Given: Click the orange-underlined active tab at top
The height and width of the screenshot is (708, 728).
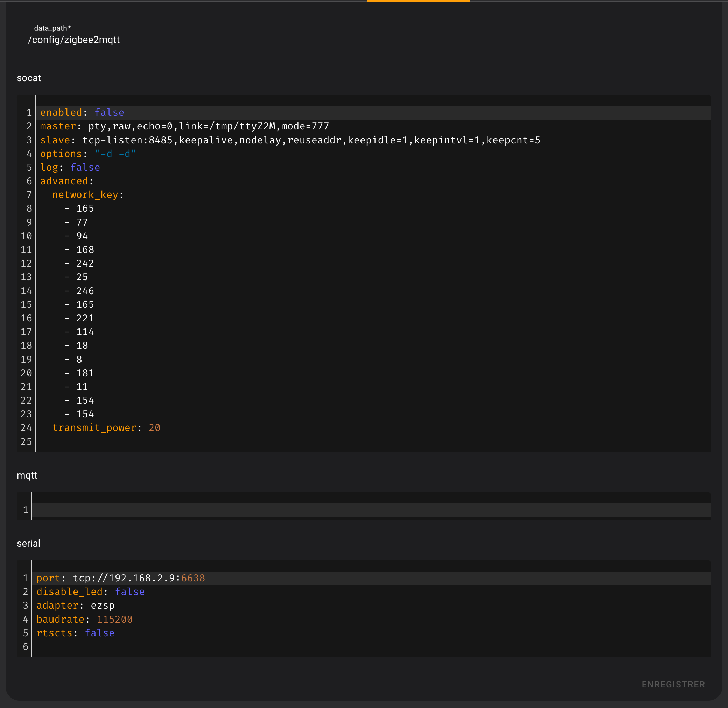Looking at the screenshot, I should [x=419, y=1].
